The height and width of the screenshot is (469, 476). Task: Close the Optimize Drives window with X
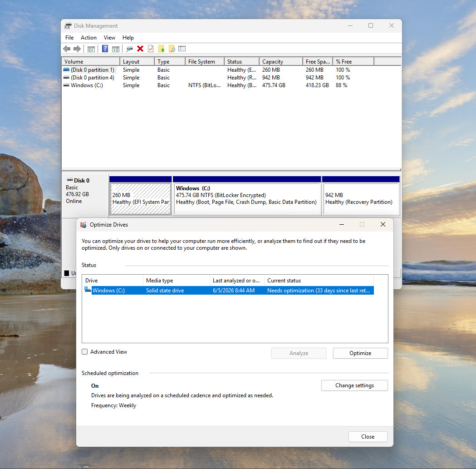(x=383, y=224)
